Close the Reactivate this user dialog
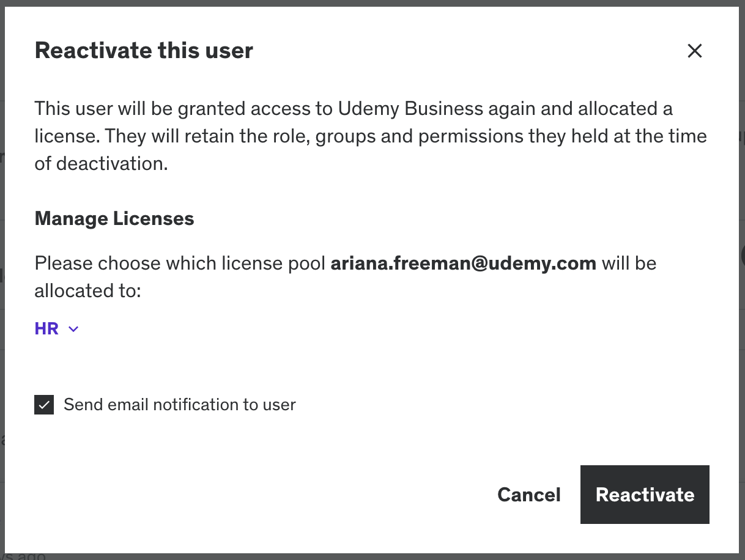Screen dimensions: 745x560 point(694,51)
